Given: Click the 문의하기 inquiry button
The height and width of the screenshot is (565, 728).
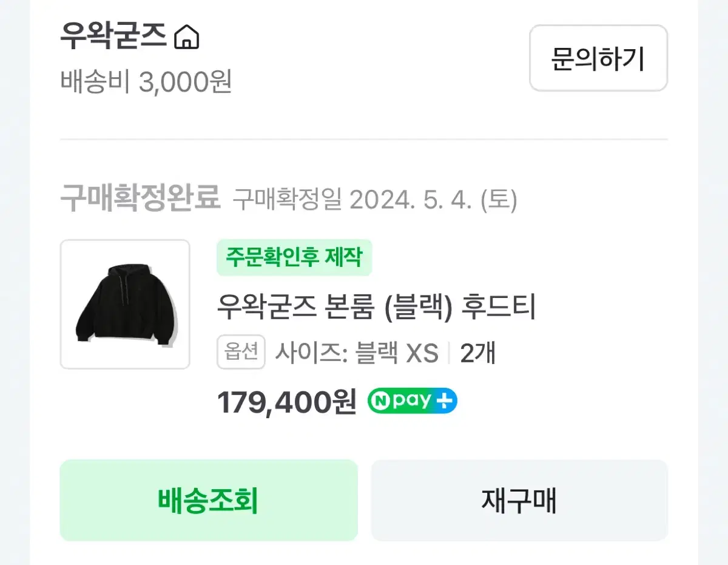Looking at the screenshot, I should (598, 58).
